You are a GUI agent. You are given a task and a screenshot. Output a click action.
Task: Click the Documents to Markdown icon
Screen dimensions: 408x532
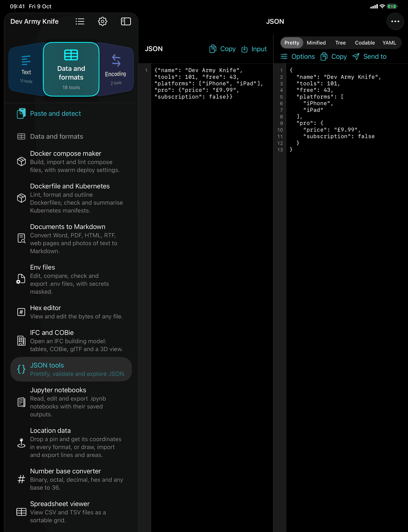pos(21,238)
